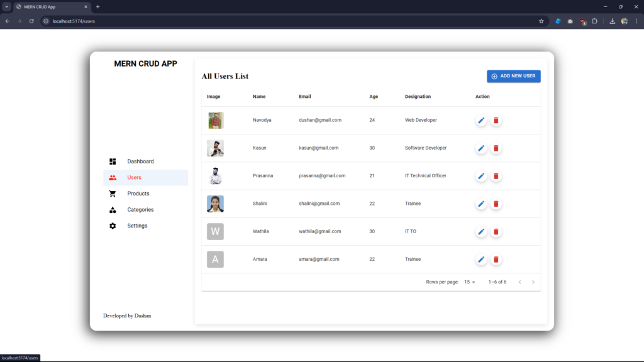The width and height of the screenshot is (644, 362).
Task: Click the Dashboard grid icon in sidebar
Action: click(x=113, y=162)
